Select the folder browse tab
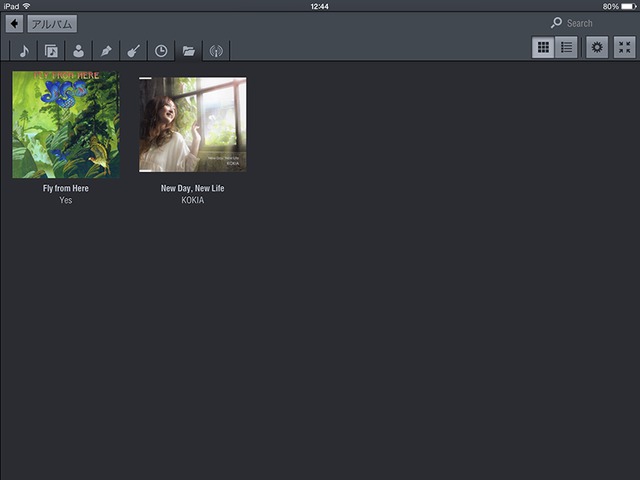The width and height of the screenshot is (640, 480). (x=188, y=51)
